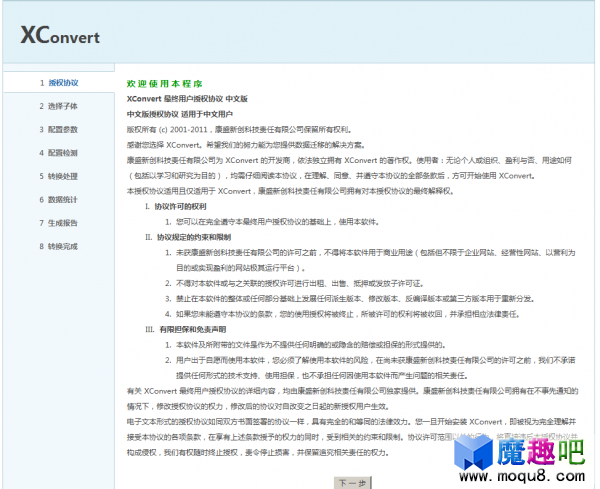The width and height of the screenshot is (600, 489).
Task: Click the line 中文版授权协议 适用于中文用户
Action: tap(180, 114)
